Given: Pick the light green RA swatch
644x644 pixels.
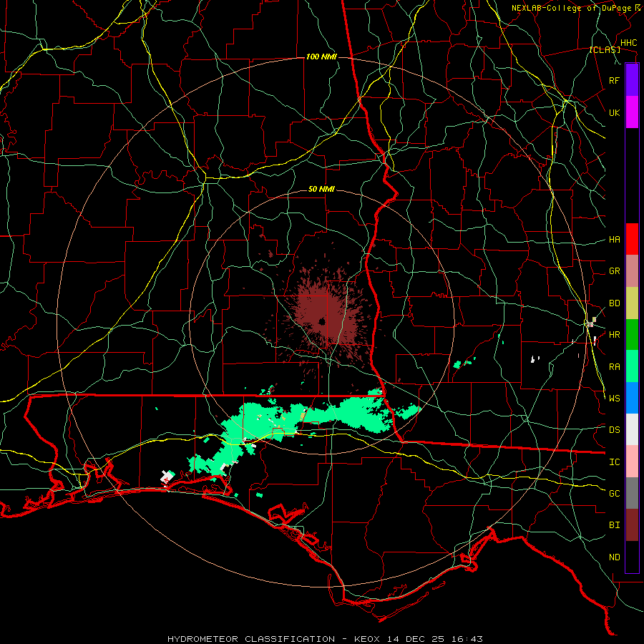Looking at the screenshot, I should click(x=632, y=366).
